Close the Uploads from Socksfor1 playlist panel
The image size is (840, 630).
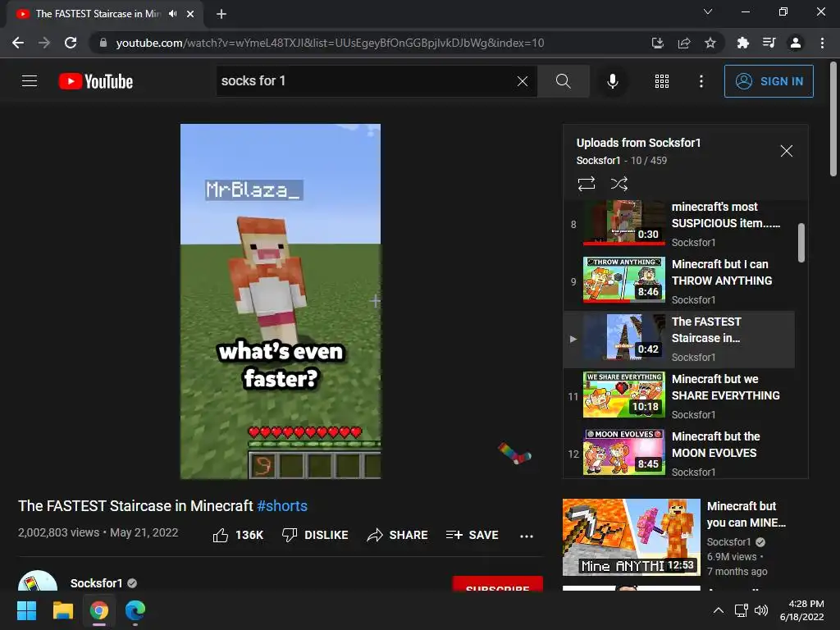786,151
